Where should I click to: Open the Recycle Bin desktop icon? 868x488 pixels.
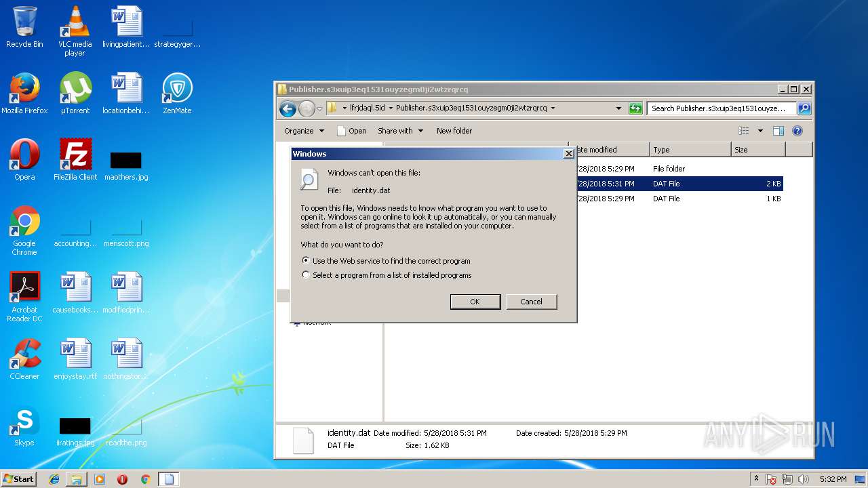coord(24,27)
